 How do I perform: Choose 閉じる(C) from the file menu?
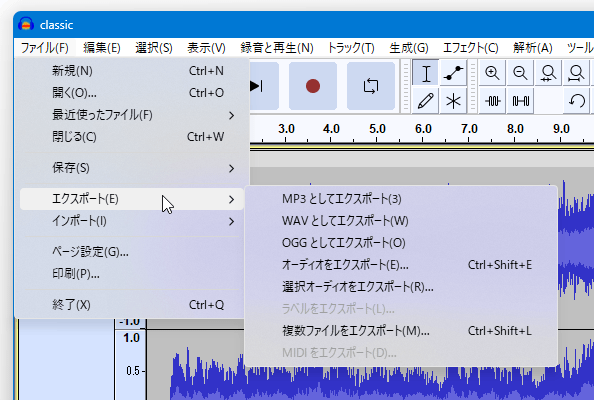point(131,137)
